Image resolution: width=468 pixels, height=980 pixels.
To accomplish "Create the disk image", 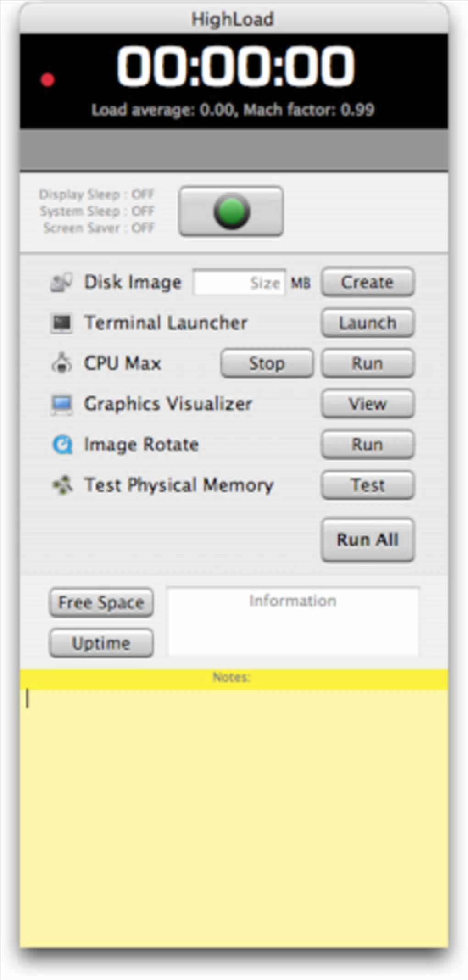I will point(368,282).
